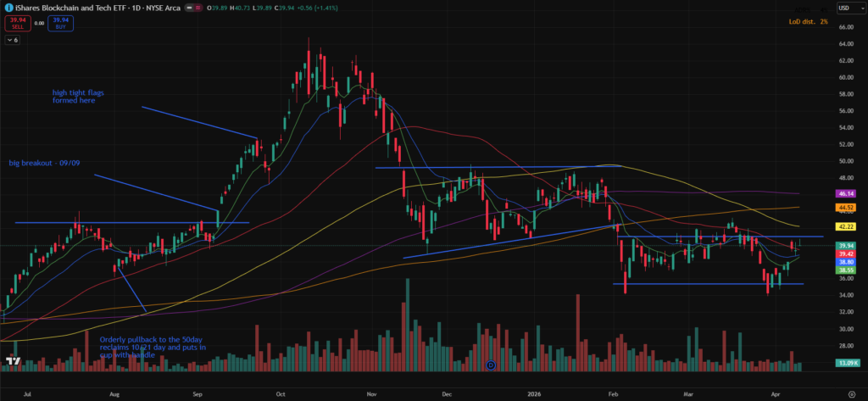
Task: Click the yellow 42.22 price label
Action: point(843,226)
